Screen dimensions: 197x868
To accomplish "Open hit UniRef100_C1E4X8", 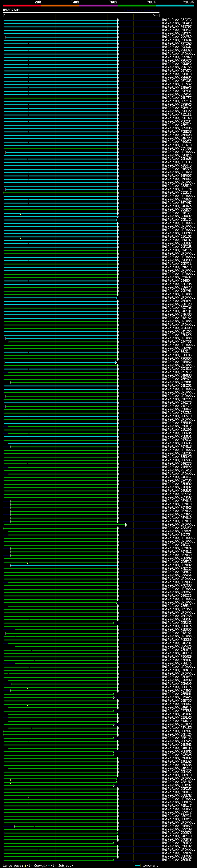I will click(x=177, y=24).
